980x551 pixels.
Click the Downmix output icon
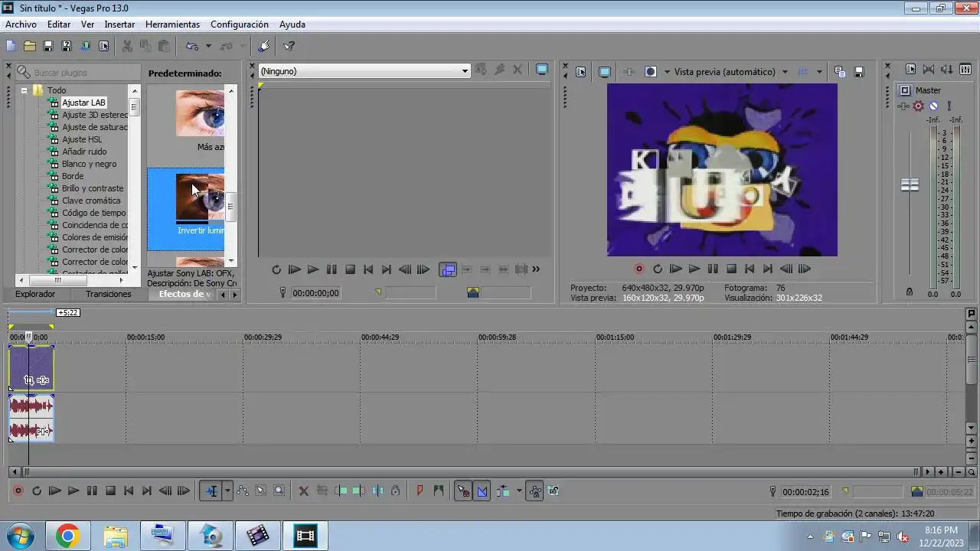(929, 70)
